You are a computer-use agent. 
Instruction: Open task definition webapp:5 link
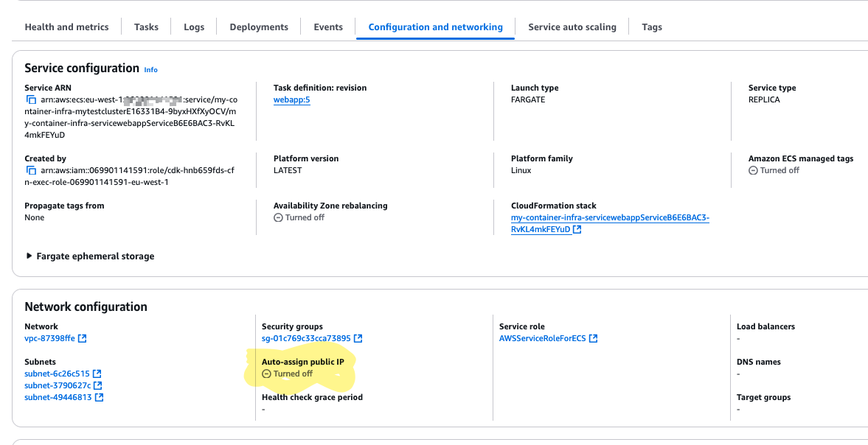pos(291,99)
